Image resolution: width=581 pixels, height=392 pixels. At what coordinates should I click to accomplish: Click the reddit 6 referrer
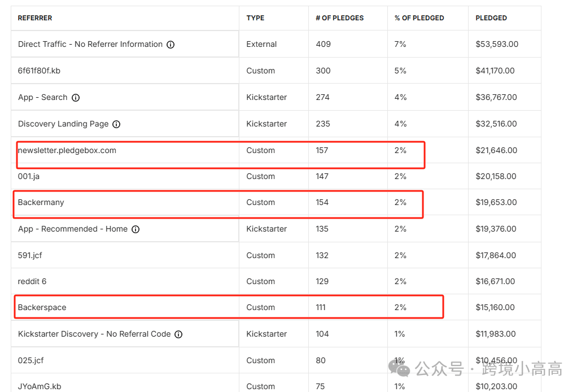[32, 281]
